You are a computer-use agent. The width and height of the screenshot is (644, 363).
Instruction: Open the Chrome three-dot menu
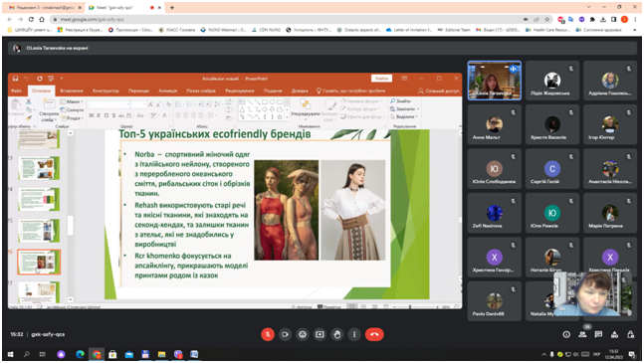click(x=635, y=19)
